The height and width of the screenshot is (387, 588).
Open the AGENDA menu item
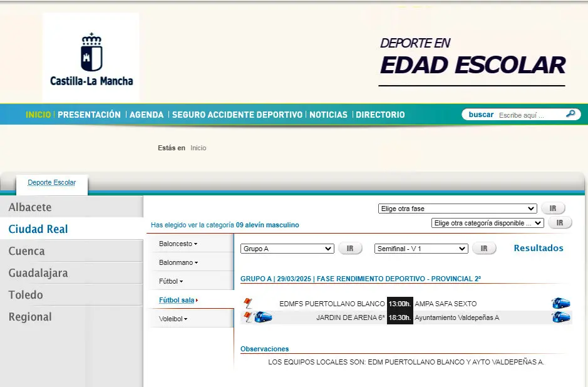click(x=147, y=115)
